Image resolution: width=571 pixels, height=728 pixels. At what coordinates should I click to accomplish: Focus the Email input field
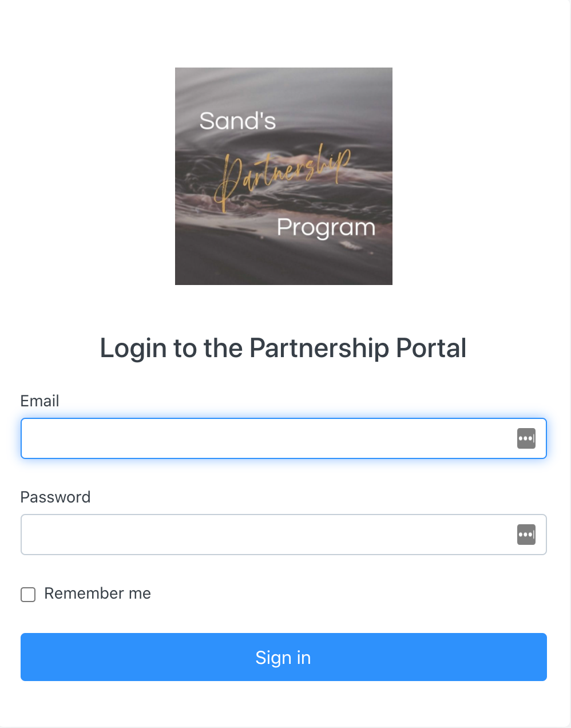click(x=263, y=438)
